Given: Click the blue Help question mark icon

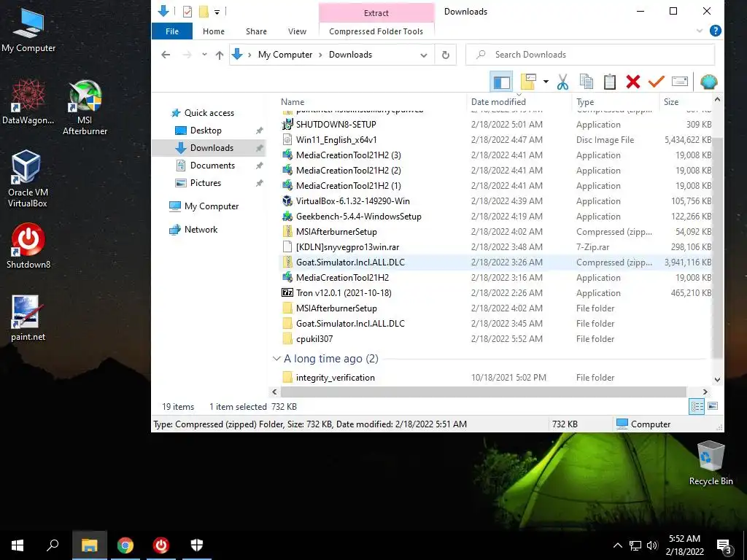Looking at the screenshot, I should (x=715, y=31).
